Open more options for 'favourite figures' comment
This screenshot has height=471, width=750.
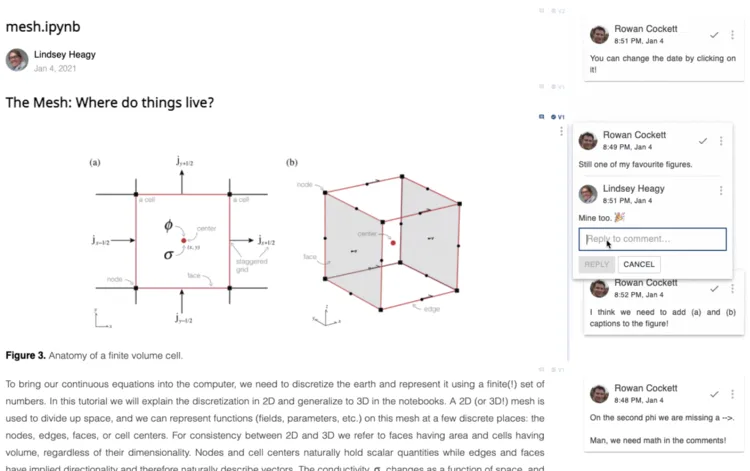pyautogui.click(x=721, y=141)
